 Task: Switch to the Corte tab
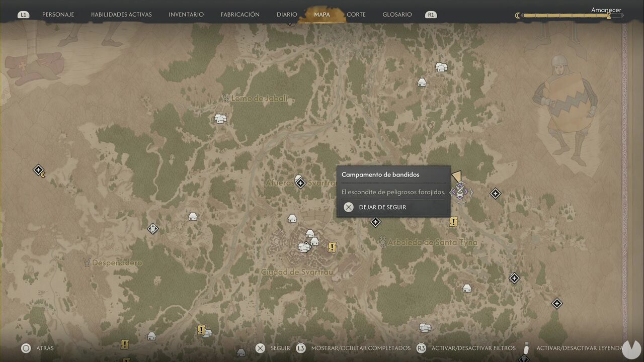(x=356, y=15)
